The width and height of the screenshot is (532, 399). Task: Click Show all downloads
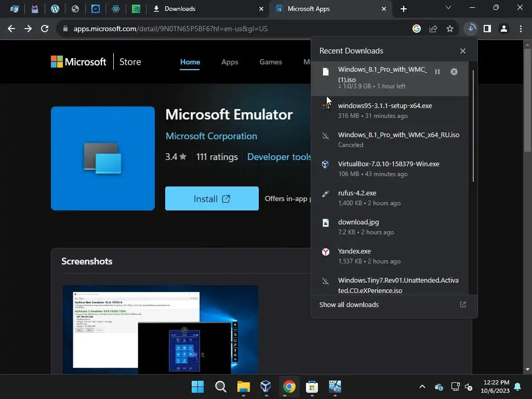(x=349, y=304)
